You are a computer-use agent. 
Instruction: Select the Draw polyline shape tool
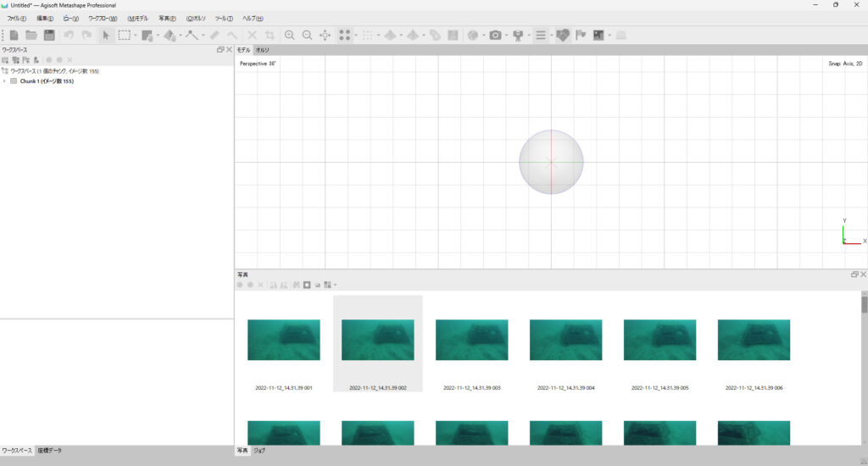pyautogui.click(x=192, y=36)
